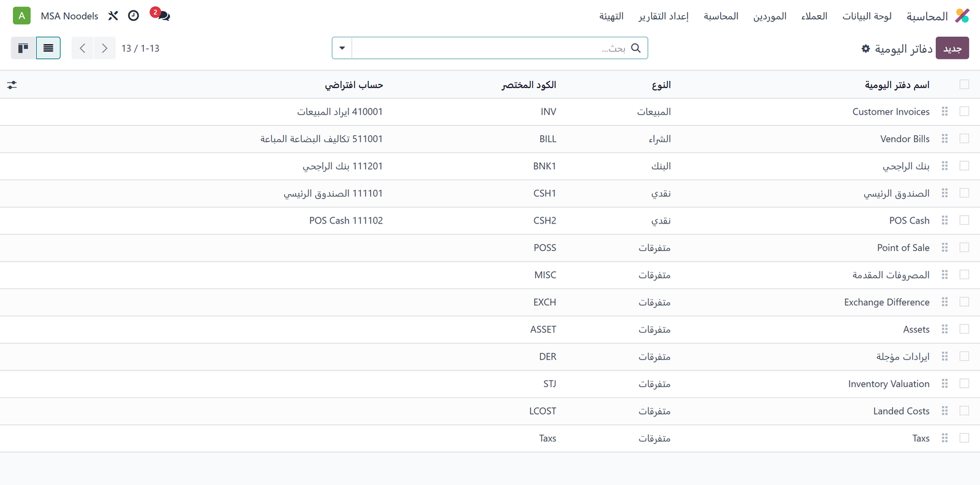Tick the Point of Sale row checkbox
This screenshot has height=485, width=980.
click(964, 247)
